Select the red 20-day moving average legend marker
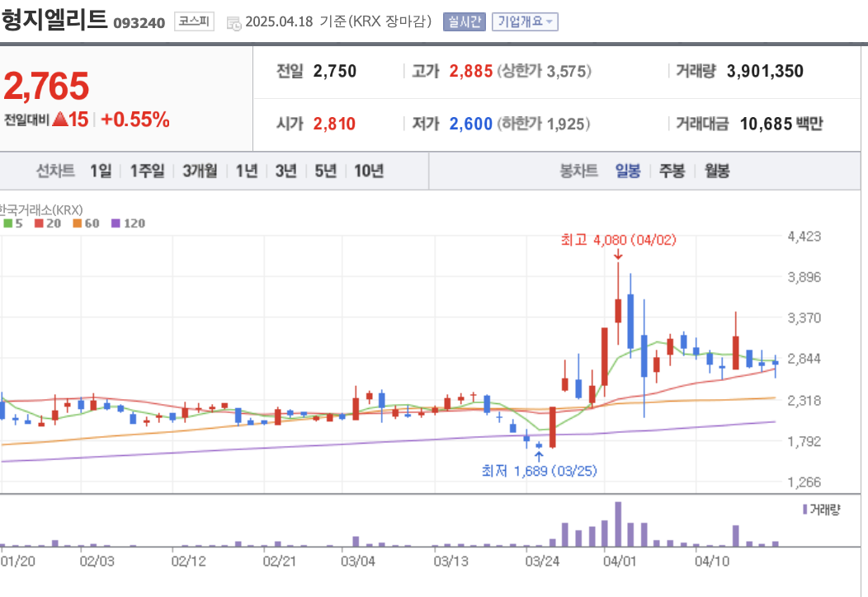The height and width of the screenshot is (597, 868). tap(38, 223)
